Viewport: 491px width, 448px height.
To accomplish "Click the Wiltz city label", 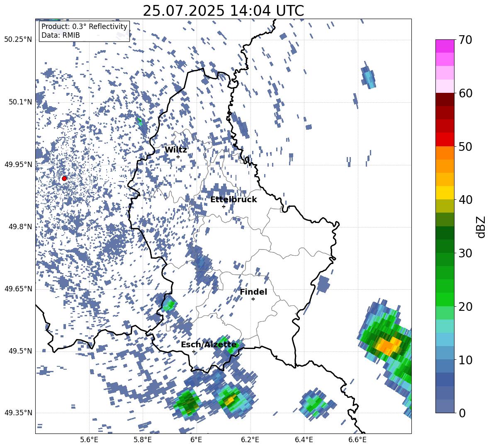I will click(x=176, y=150).
